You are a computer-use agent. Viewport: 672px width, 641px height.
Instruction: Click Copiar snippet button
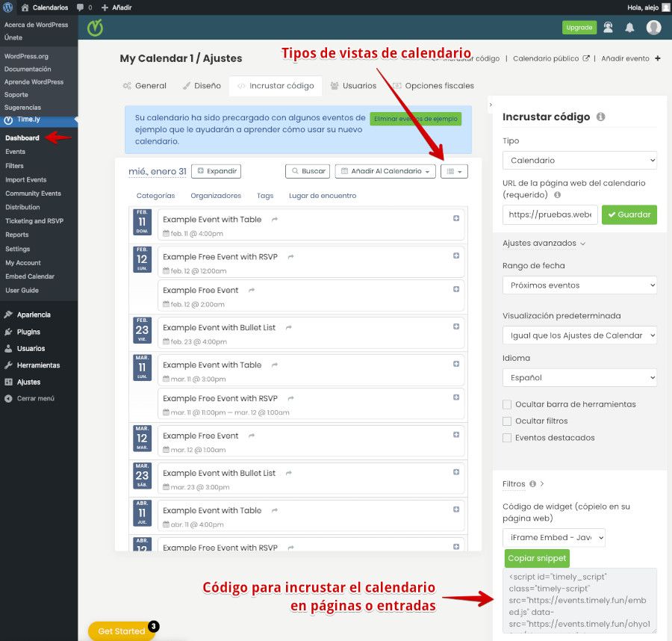pyautogui.click(x=537, y=558)
